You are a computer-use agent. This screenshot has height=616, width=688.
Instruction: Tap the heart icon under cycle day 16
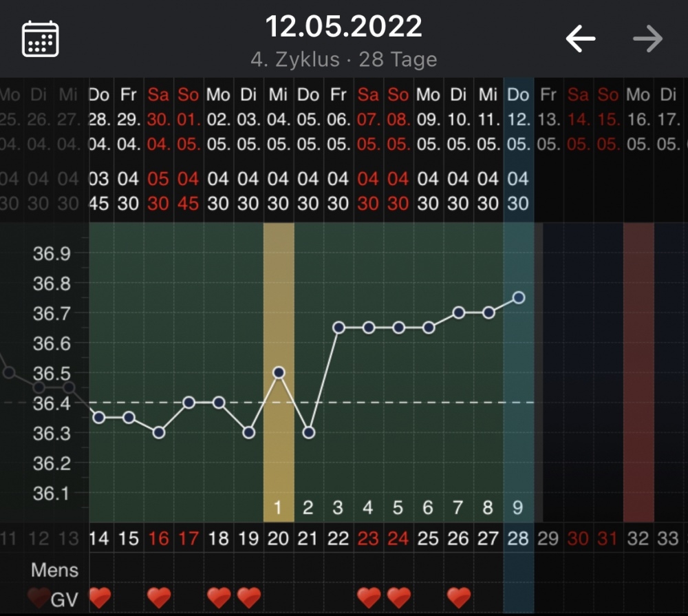coord(159,597)
